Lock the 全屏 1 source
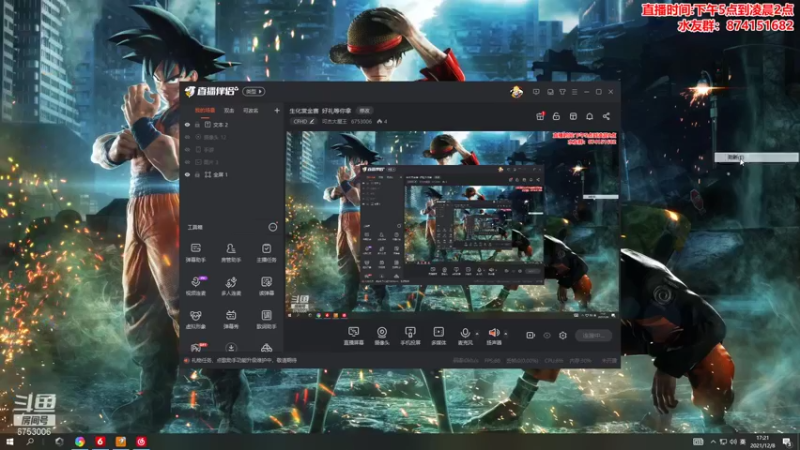 pos(197,174)
